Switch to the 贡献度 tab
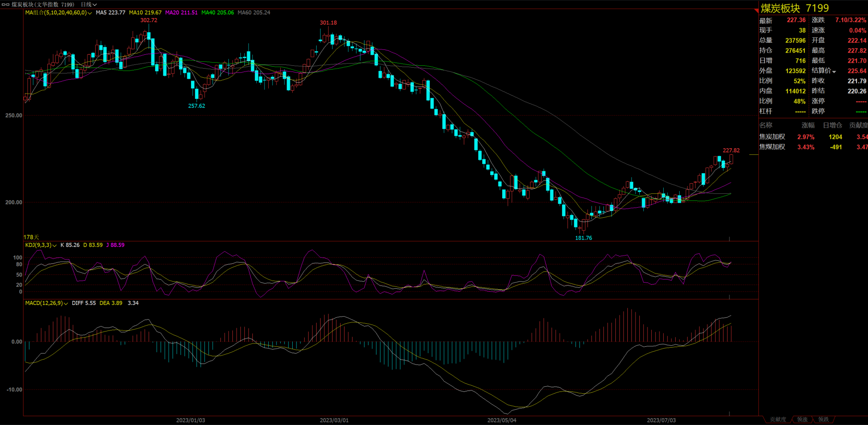The width and height of the screenshot is (868, 425). click(x=778, y=419)
